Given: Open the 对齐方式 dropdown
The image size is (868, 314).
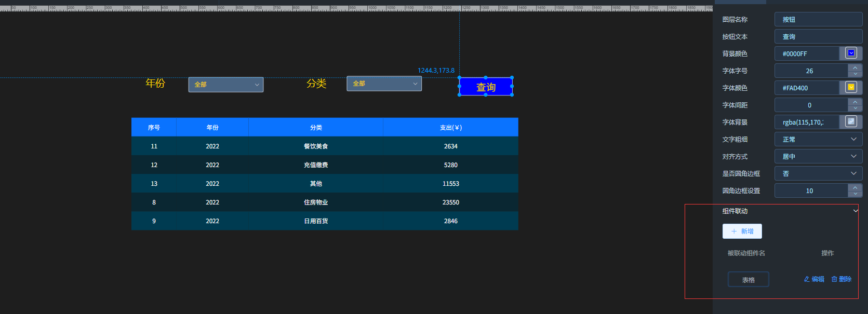Looking at the screenshot, I should [818, 156].
